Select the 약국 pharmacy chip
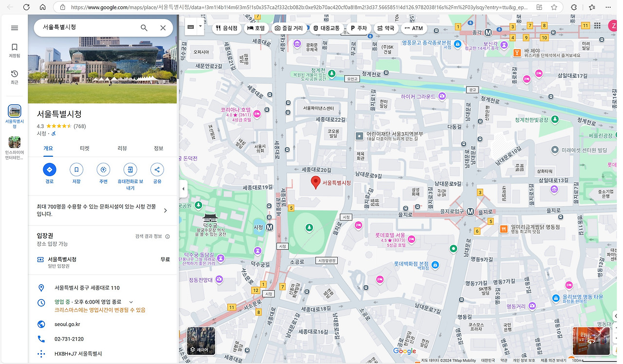This screenshot has width=623, height=364. click(386, 28)
